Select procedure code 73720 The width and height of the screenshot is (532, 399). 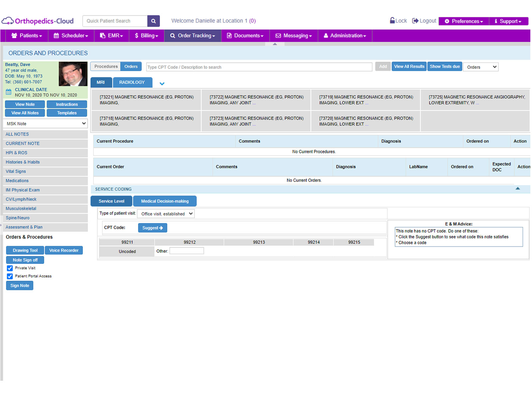tap(366, 121)
